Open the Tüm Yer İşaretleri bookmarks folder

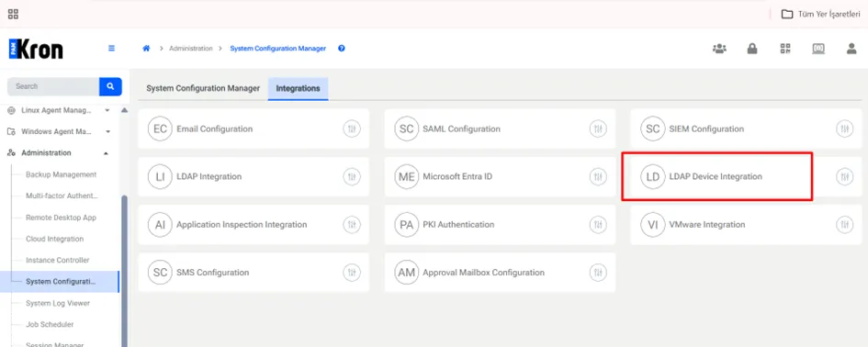point(820,14)
